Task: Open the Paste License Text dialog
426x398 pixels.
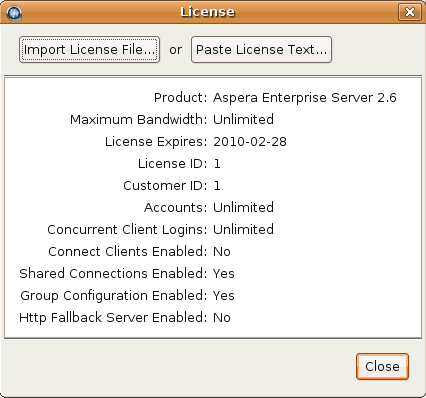Action: pyautogui.click(x=261, y=50)
